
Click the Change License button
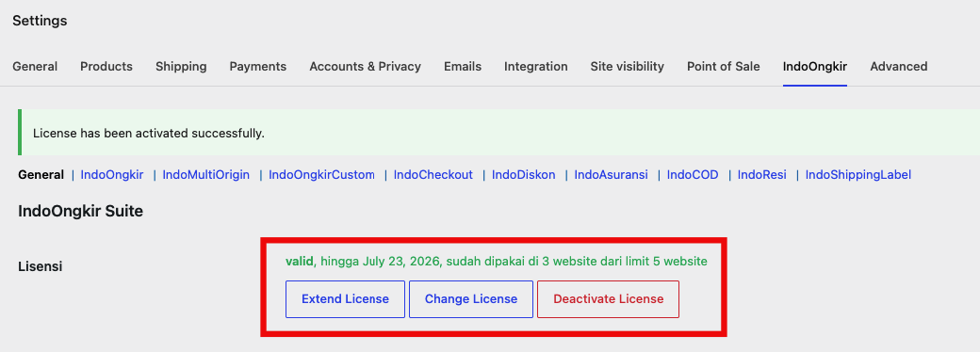pyautogui.click(x=470, y=299)
